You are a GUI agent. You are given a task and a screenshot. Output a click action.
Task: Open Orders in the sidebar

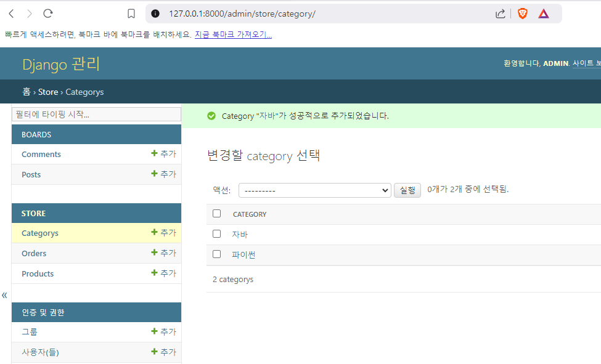34,254
